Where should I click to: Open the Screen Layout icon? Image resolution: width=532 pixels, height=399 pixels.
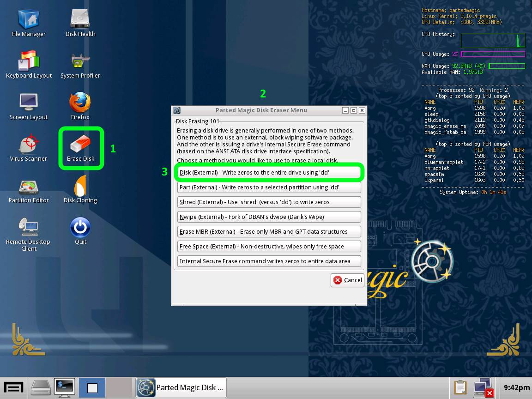tap(29, 107)
